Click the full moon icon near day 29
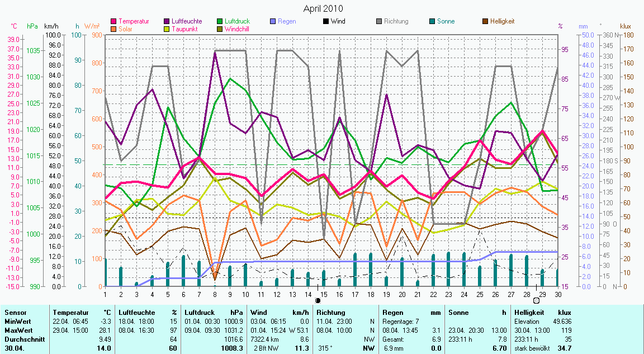 [536, 300]
